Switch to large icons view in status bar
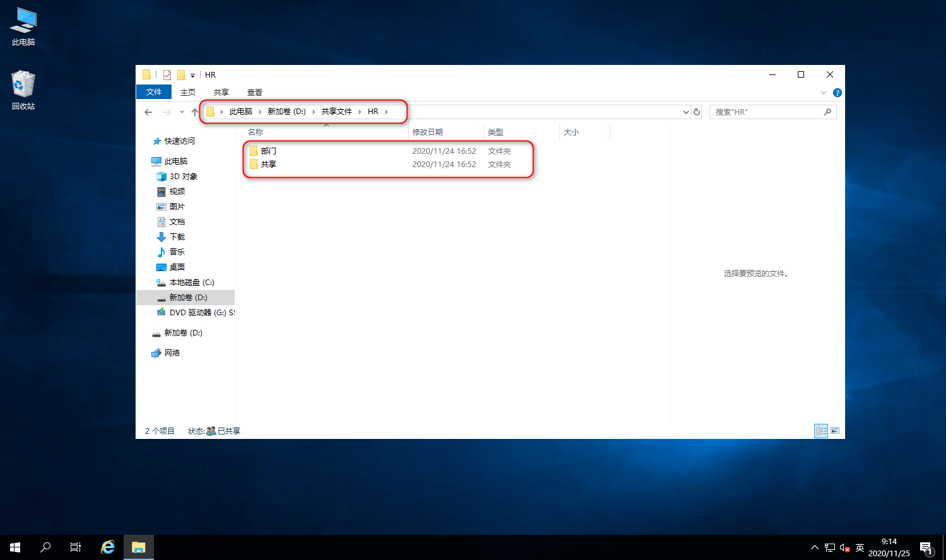 [835, 431]
